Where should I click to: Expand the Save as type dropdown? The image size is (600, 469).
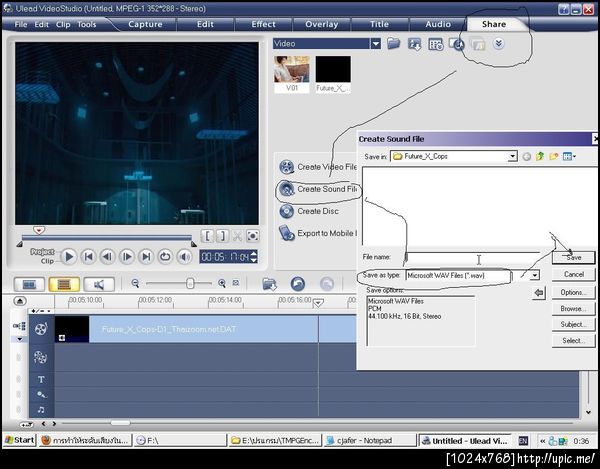tap(535, 275)
